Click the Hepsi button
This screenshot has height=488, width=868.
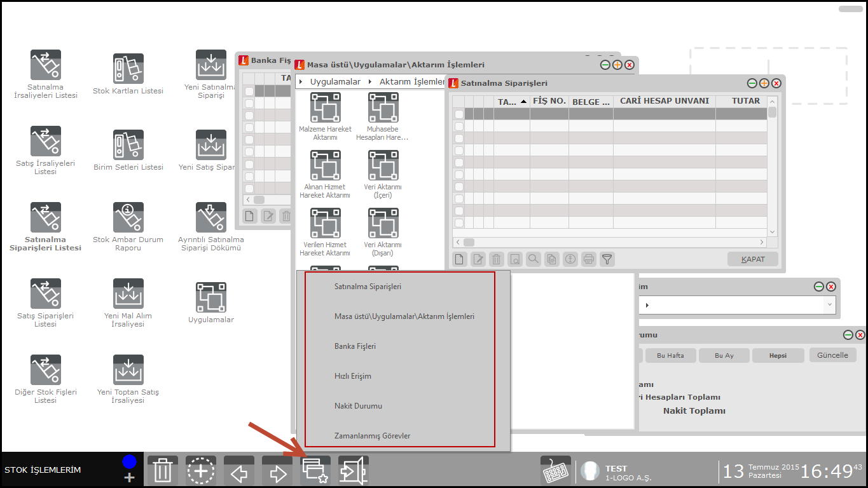click(778, 355)
